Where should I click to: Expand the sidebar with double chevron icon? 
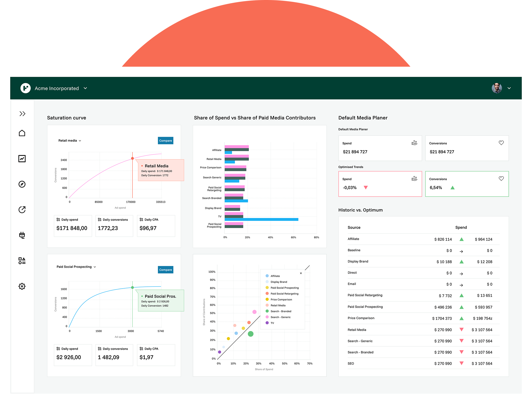(22, 114)
